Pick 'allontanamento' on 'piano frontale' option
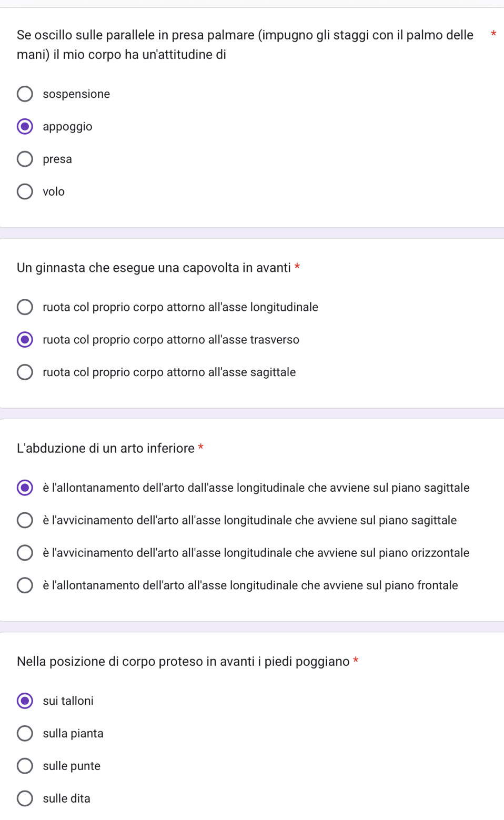The height and width of the screenshot is (820, 504). [25, 586]
